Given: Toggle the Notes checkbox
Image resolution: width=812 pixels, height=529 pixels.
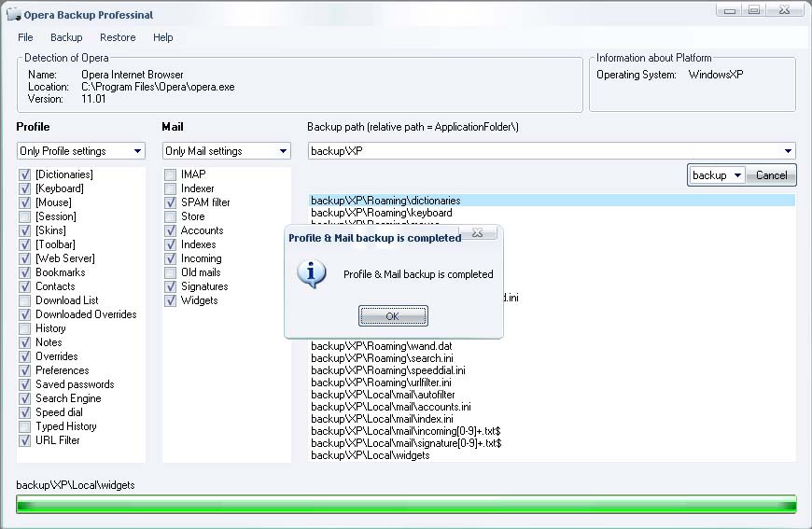Looking at the screenshot, I should point(24,342).
